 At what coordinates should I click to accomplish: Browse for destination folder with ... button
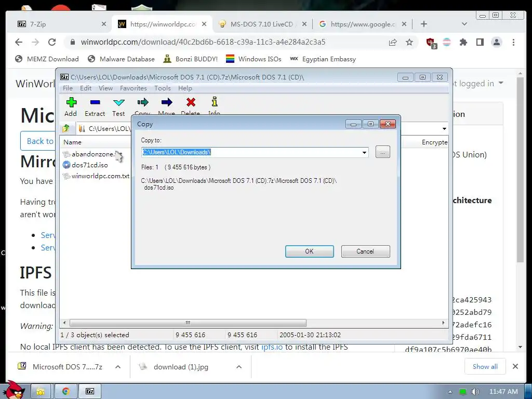pyautogui.click(x=383, y=152)
